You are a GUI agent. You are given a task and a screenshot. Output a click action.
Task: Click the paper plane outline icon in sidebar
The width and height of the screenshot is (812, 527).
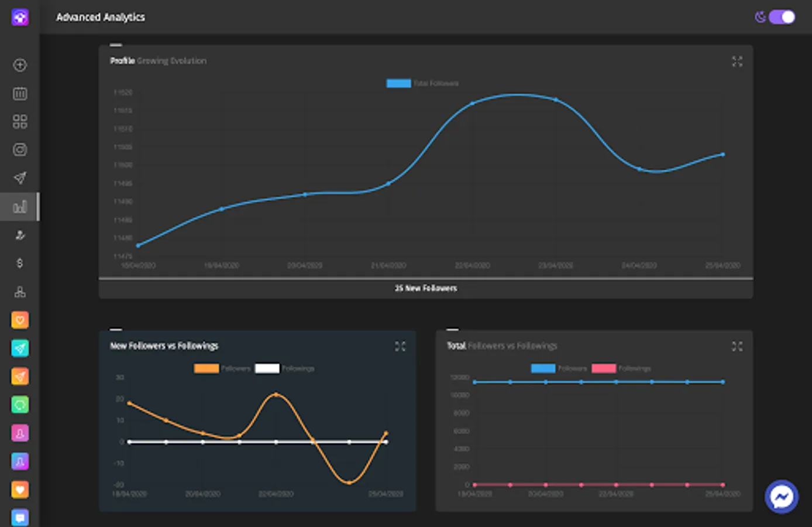click(x=20, y=177)
